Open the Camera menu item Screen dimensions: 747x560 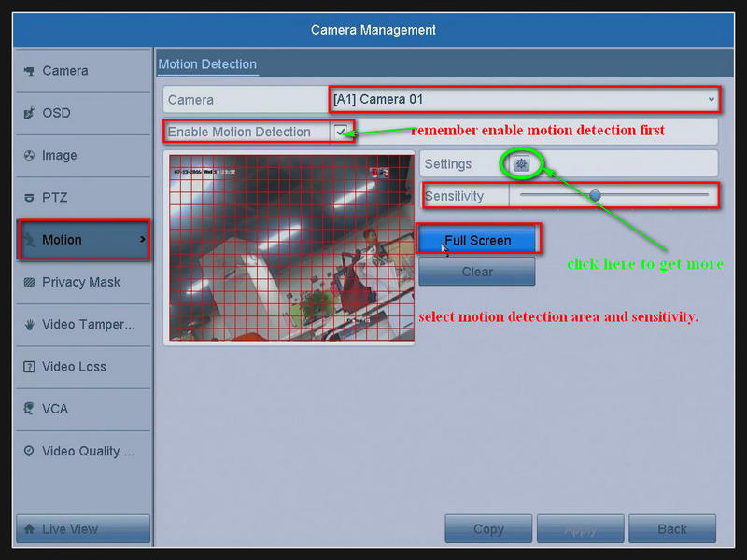pos(83,71)
